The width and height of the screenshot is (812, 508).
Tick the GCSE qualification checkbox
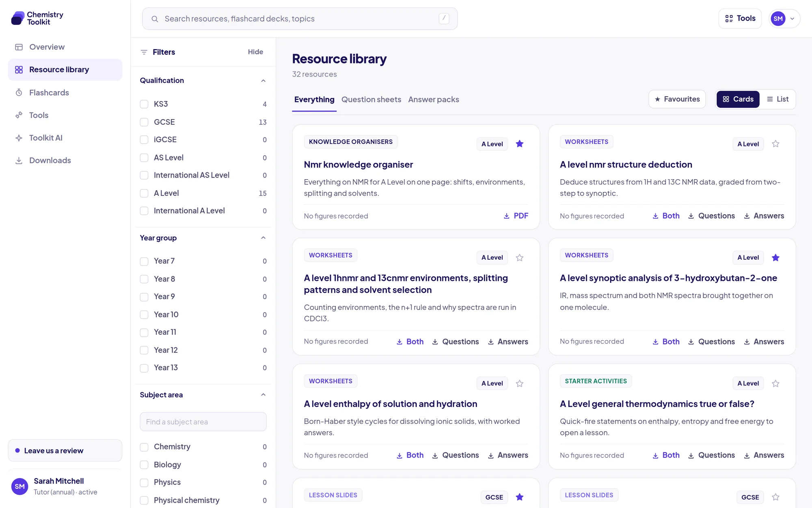click(144, 122)
